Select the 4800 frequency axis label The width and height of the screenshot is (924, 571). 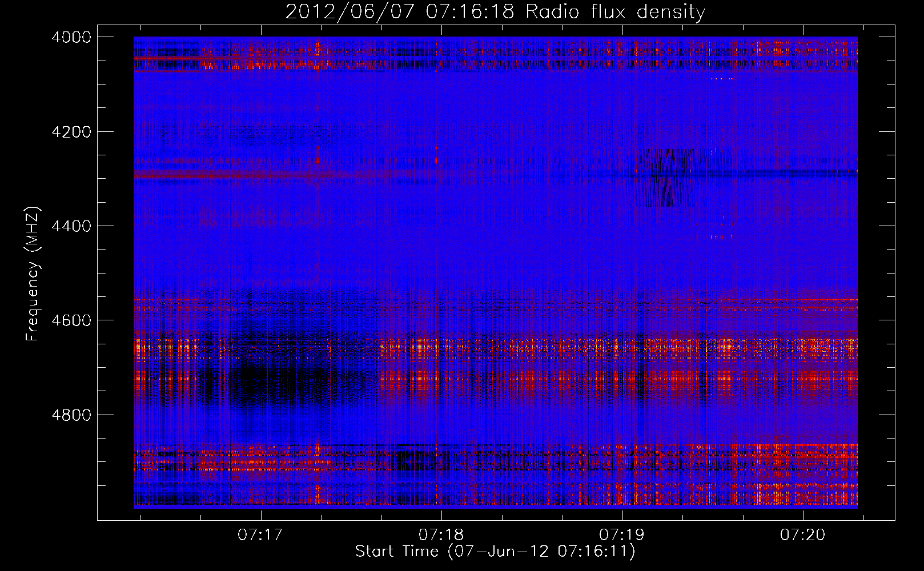(71, 415)
